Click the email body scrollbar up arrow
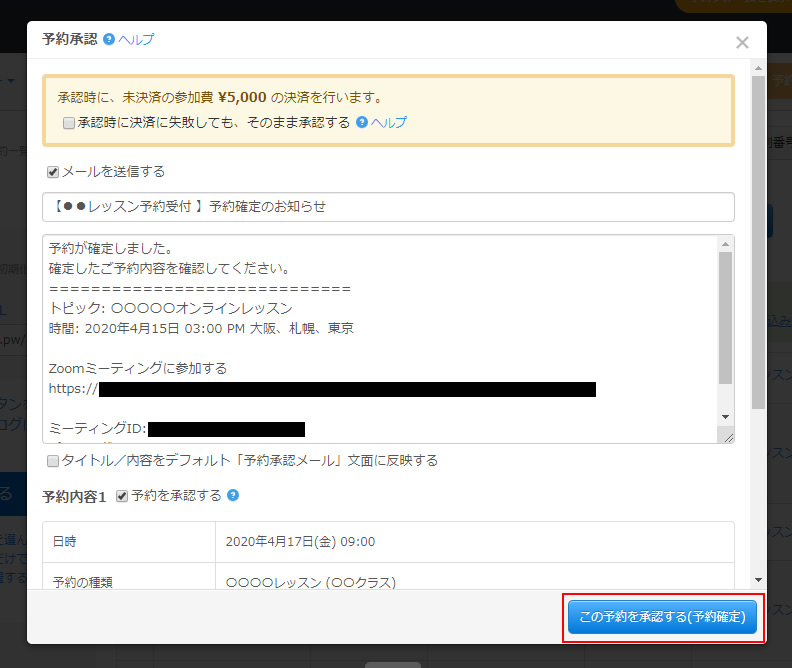Viewport: 792px width, 668px height. tap(726, 243)
